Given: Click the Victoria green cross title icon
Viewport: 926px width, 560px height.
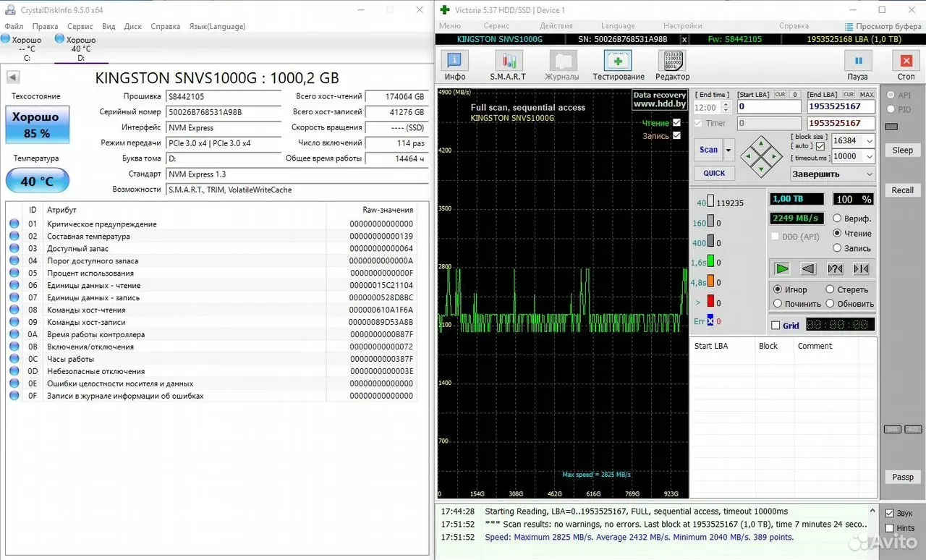Looking at the screenshot, I should [x=445, y=10].
